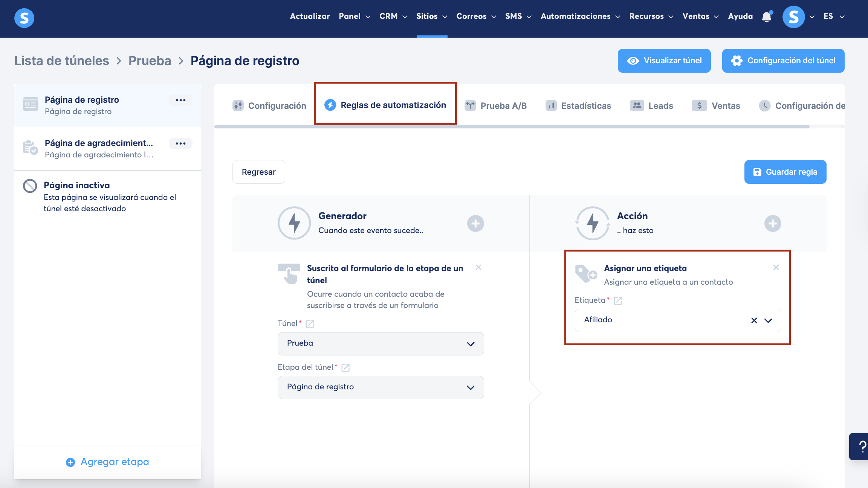The width and height of the screenshot is (868, 488).
Task: Click the notification bell icon
Action: pyautogui.click(x=767, y=17)
